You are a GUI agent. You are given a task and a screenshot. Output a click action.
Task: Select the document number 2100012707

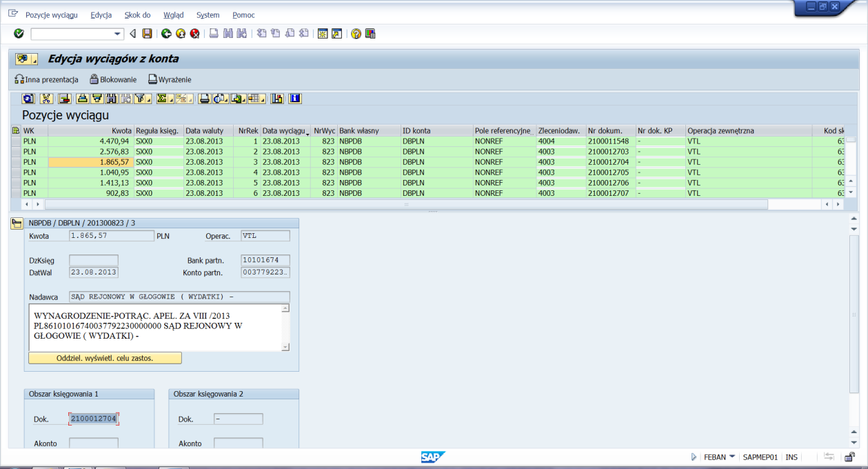(x=610, y=192)
